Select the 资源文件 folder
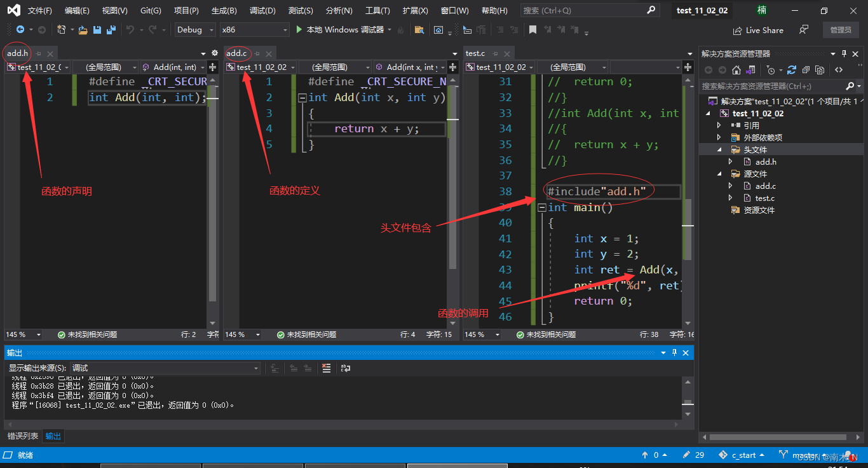Image resolution: width=868 pixels, height=468 pixels. [x=759, y=210]
